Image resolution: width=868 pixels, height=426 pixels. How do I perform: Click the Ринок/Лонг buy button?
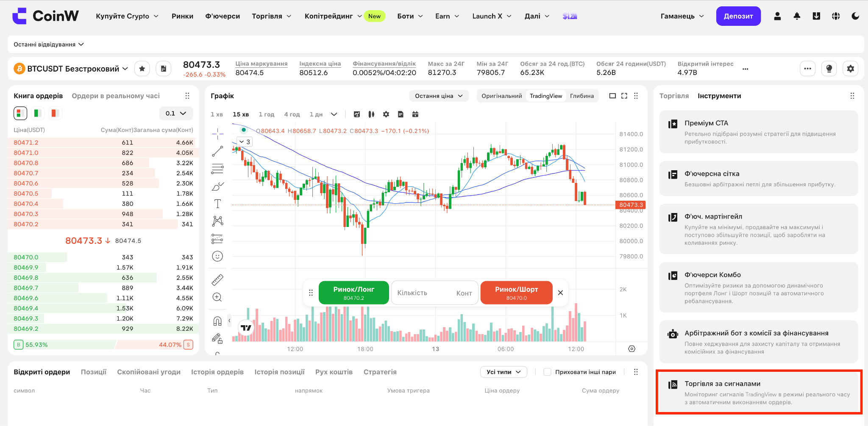click(353, 293)
